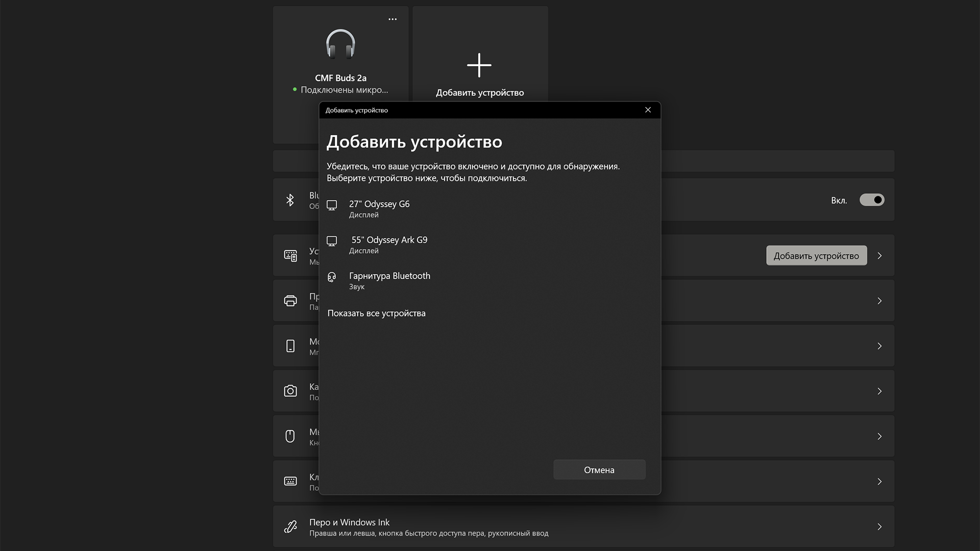The width and height of the screenshot is (980, 551).
Task: Click the camera icon on the cameras row
Action: pos(290,391)
